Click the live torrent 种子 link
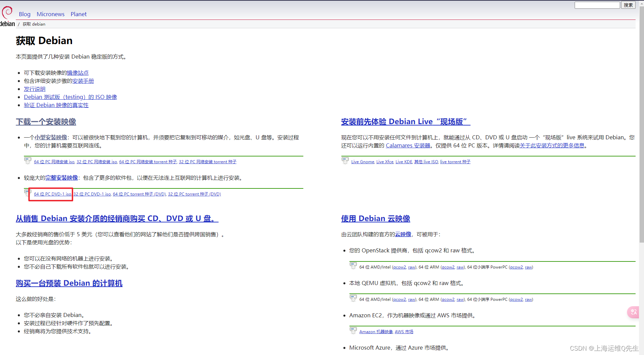The width and height of the screenshot is (644, 355). tap(455, 162)
